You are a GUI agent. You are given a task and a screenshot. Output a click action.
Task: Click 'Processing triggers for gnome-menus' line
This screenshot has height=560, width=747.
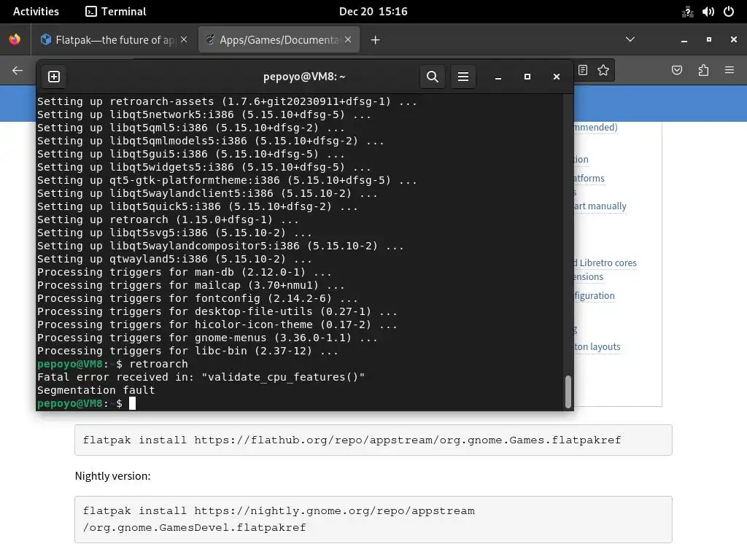tap(207, 338)
